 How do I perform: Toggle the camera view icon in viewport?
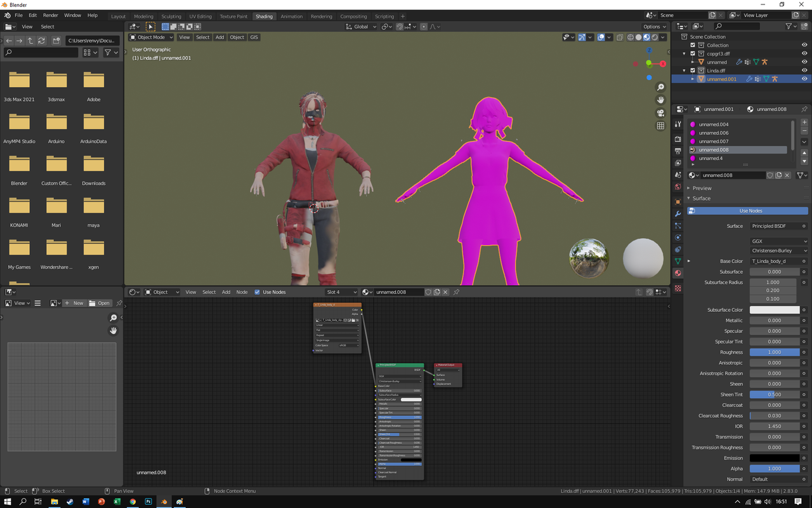[x=660, y=113]
